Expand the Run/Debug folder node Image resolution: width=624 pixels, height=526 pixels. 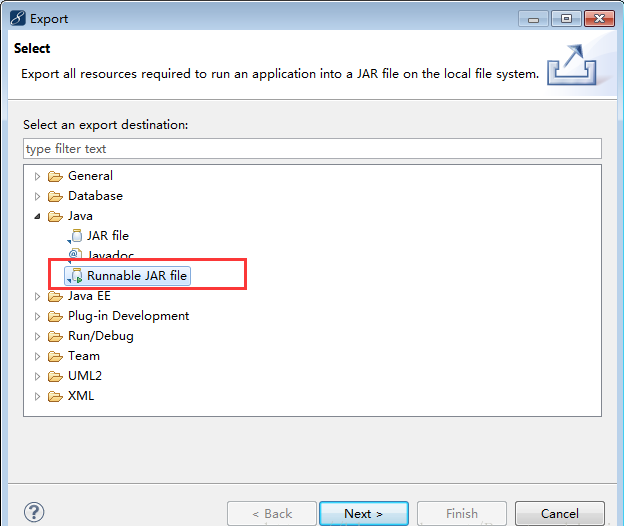[37, 337]
